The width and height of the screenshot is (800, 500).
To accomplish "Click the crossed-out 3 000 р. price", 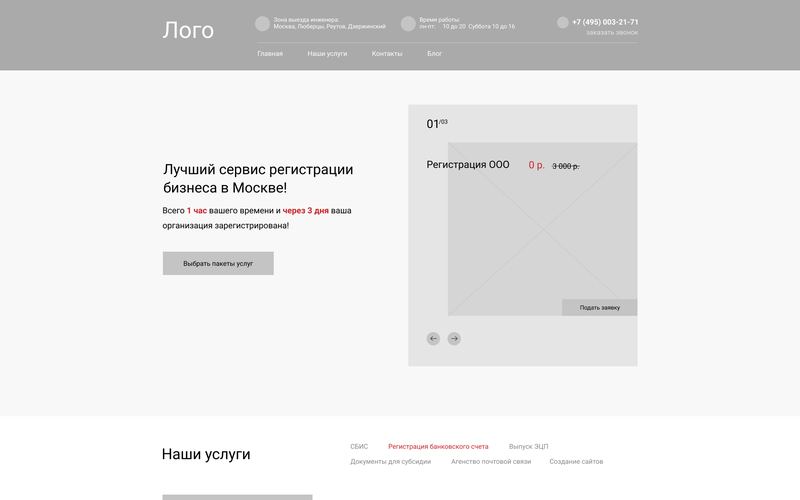I will click(566, 166).
